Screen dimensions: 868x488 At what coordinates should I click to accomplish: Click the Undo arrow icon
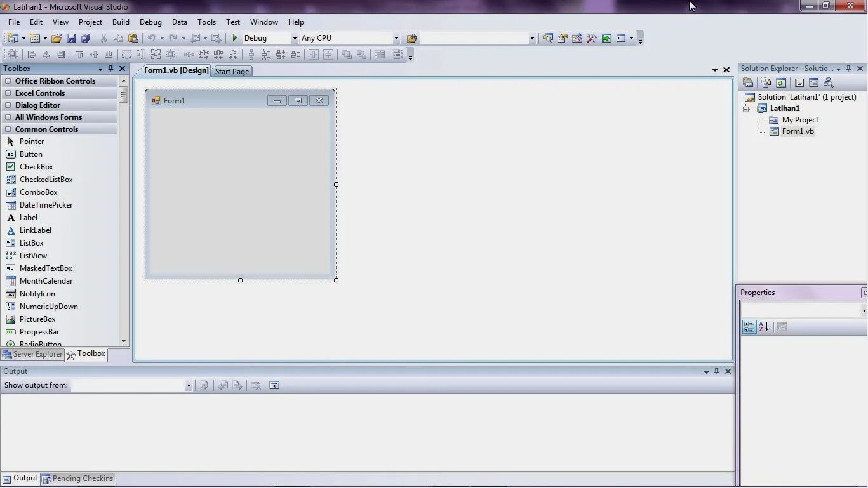point(152,38)
